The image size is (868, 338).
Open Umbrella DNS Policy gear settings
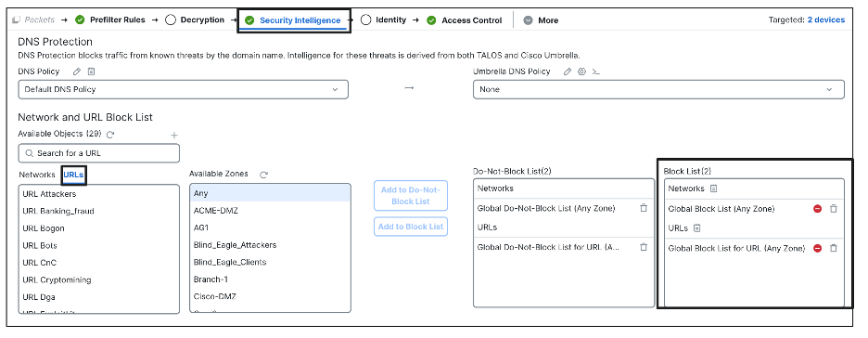point(581,71)
